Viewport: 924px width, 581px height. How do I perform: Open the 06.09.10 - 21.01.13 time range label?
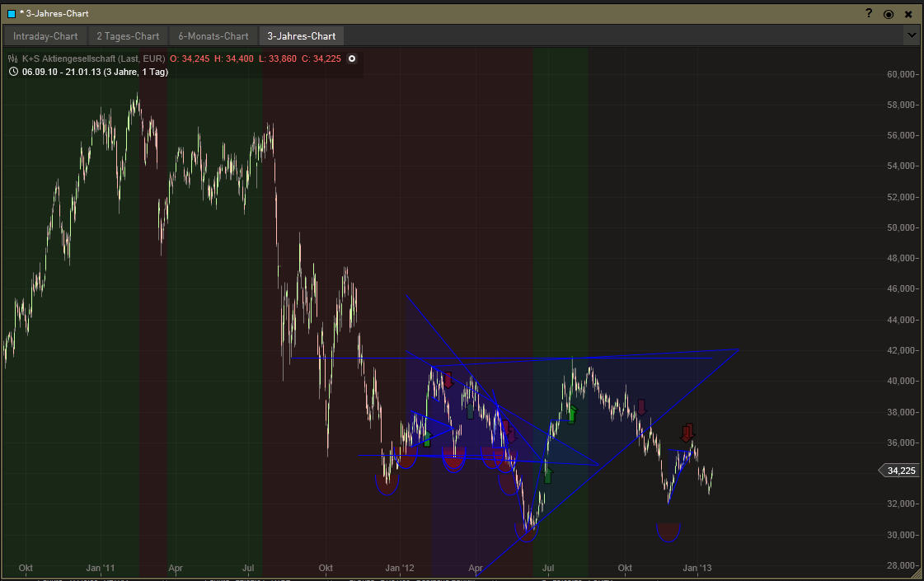coord(95,72)
